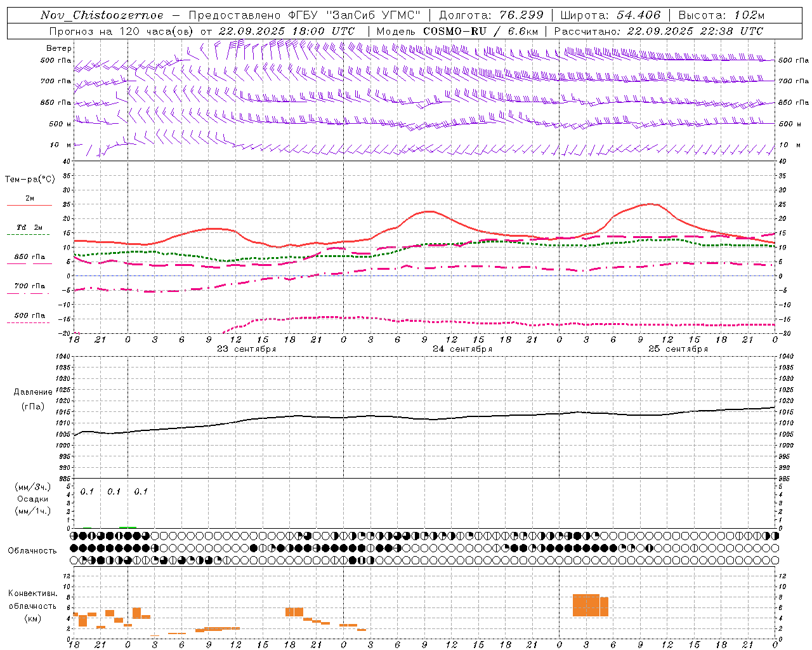
Task: Click the "(мм/3ч.)" precipitation unit label
Action: 32,487
